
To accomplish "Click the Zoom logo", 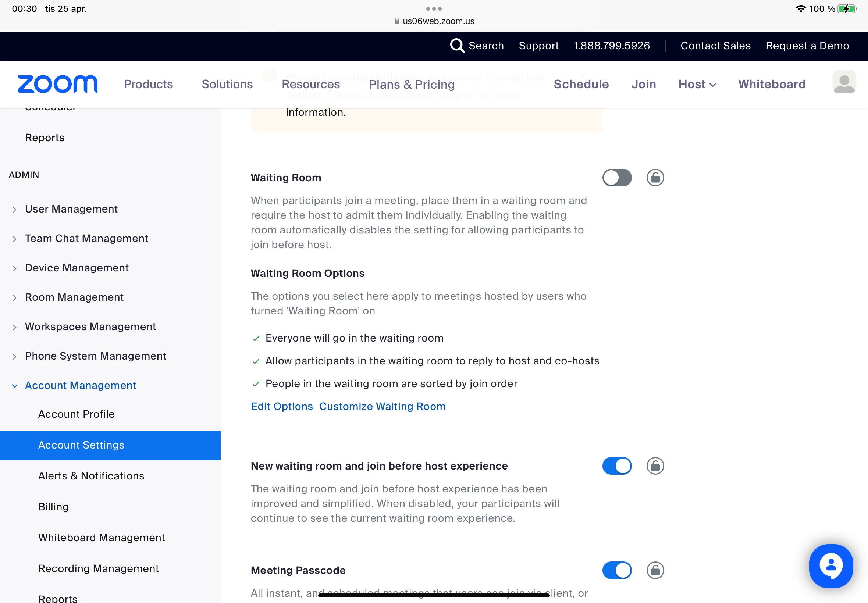I will pos(57,84).
